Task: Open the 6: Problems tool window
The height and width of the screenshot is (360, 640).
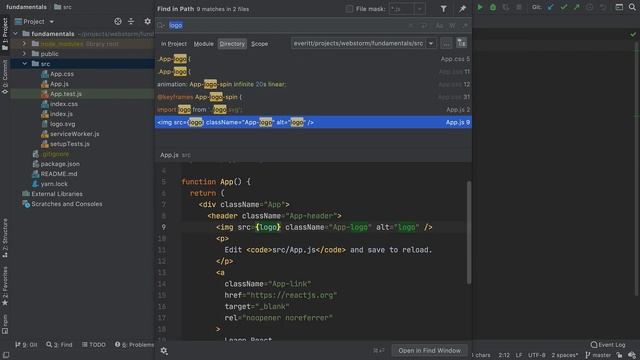Action: click(134, 345)
